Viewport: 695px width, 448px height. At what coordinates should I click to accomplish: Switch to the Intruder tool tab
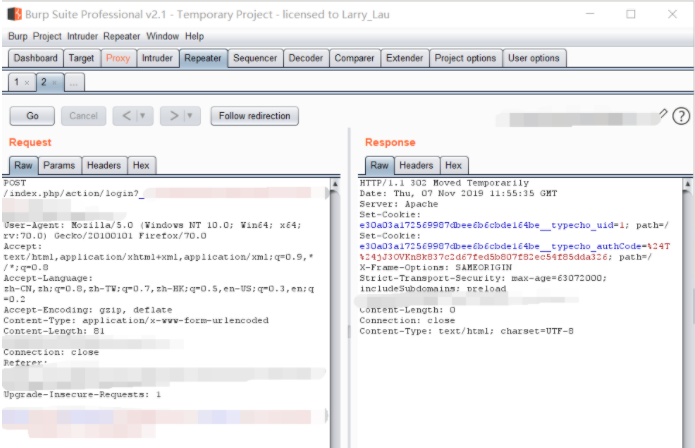pos(157,58)
